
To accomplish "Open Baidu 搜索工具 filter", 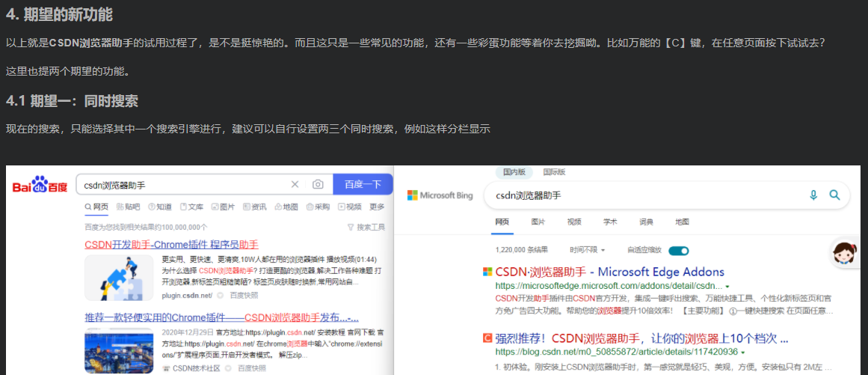I will pyautogui.click(x=366, y=227).
